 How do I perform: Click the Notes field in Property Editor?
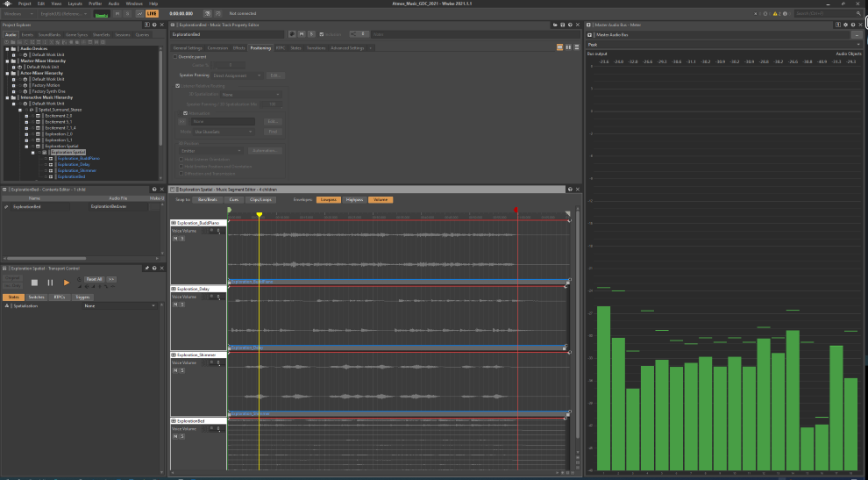(473, 34)
